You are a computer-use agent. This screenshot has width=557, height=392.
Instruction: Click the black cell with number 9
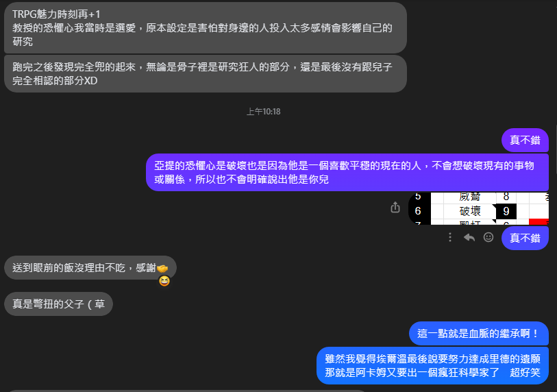point(506,211)
